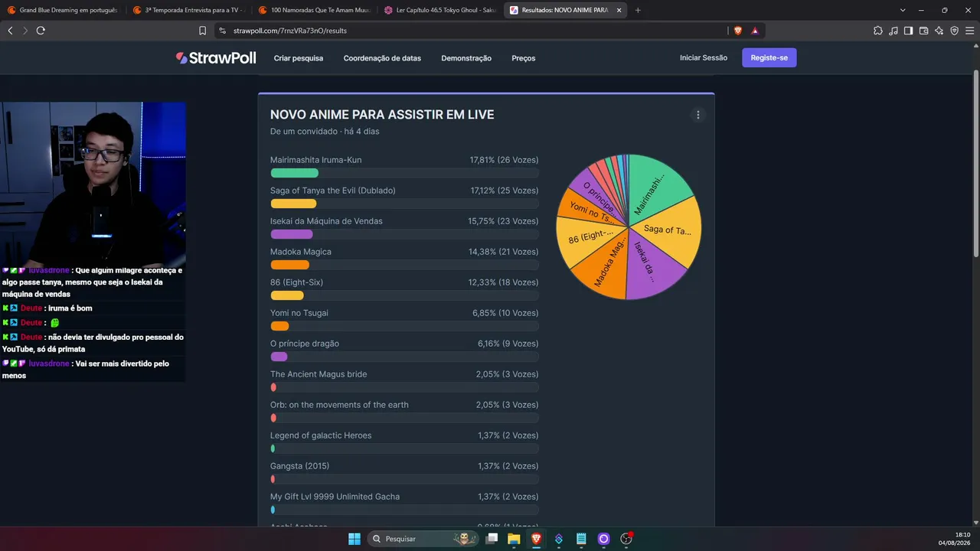
Task: Click the Brave browser taskbar icon
Action: click(536, 539)
